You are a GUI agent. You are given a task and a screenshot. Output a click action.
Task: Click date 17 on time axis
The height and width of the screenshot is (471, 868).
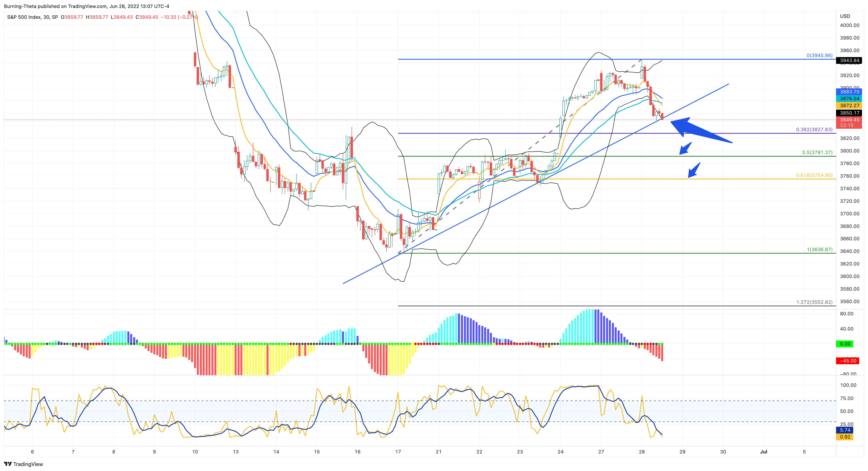pos(398,452)
